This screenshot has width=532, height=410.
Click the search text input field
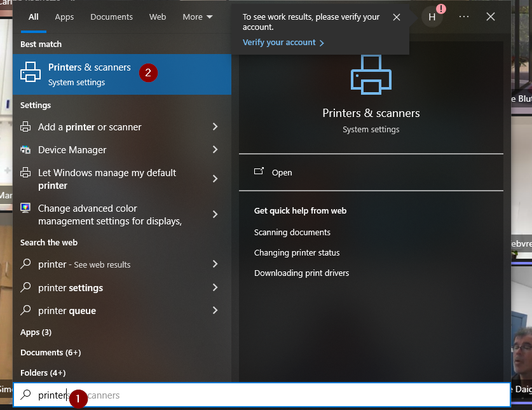pos(262,395)
